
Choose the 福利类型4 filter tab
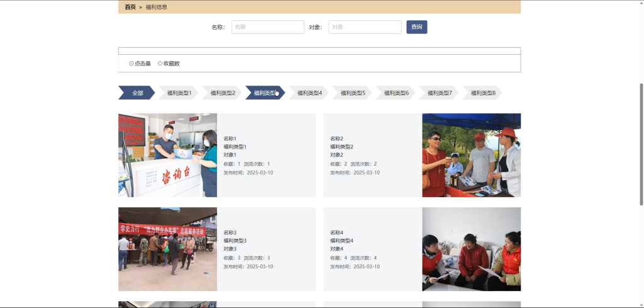tap(309, 93)
